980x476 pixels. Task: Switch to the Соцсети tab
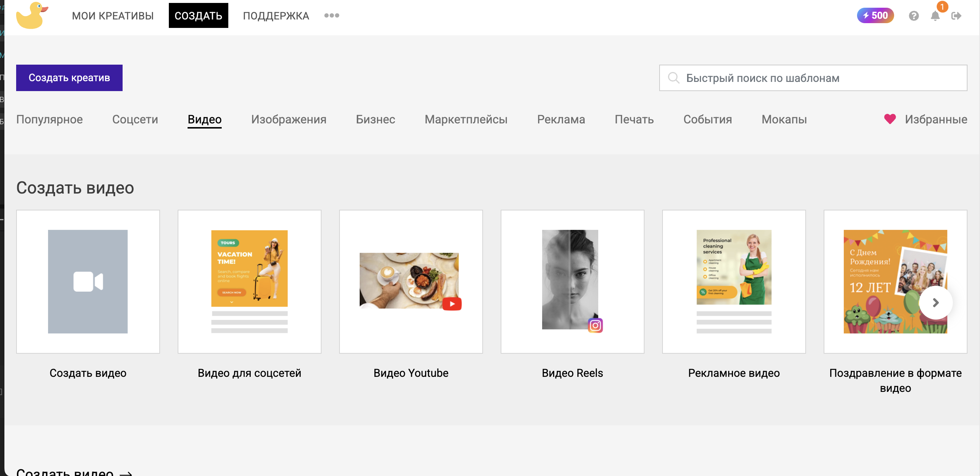(x=135, y=119)
